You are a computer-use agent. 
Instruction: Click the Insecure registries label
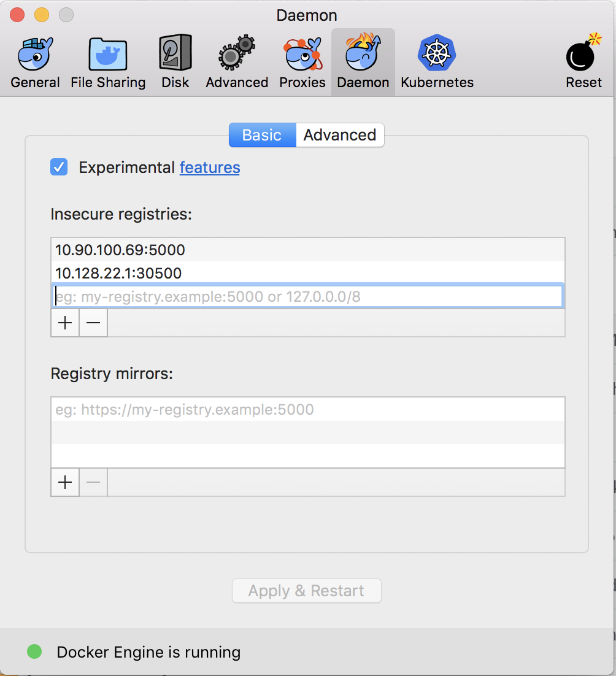click(121, 214)
